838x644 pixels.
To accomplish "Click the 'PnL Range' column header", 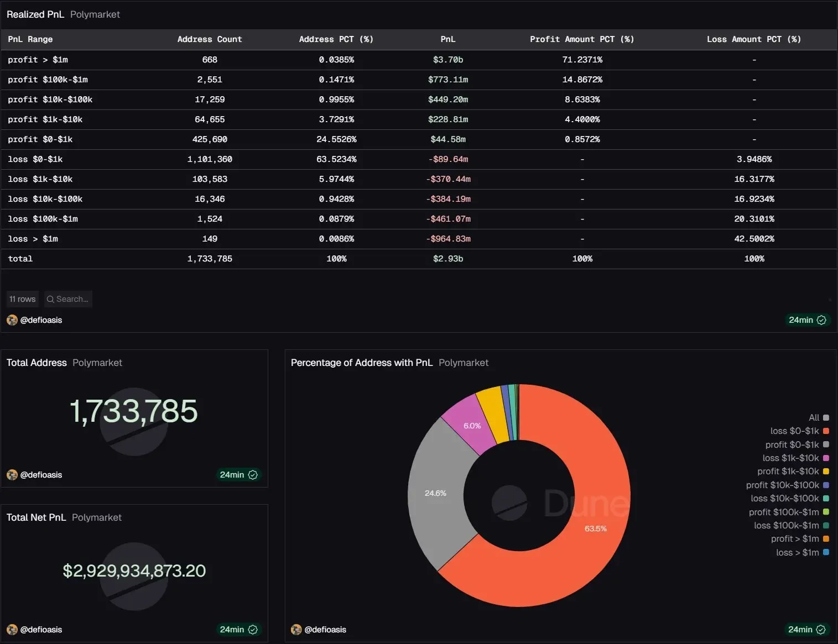I will point(30,39).
